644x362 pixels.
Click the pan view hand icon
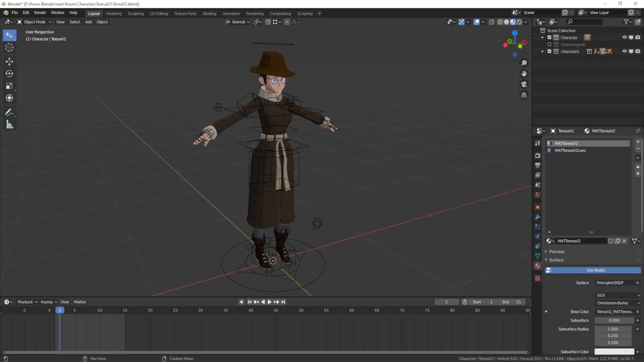point(524,74)
